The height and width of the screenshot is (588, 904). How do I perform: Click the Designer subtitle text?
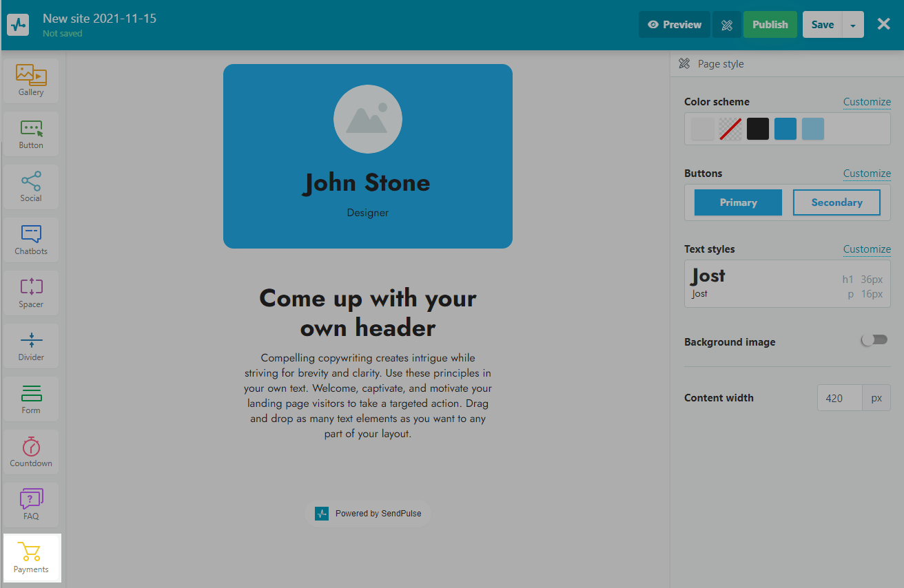[x=368, y=213]
